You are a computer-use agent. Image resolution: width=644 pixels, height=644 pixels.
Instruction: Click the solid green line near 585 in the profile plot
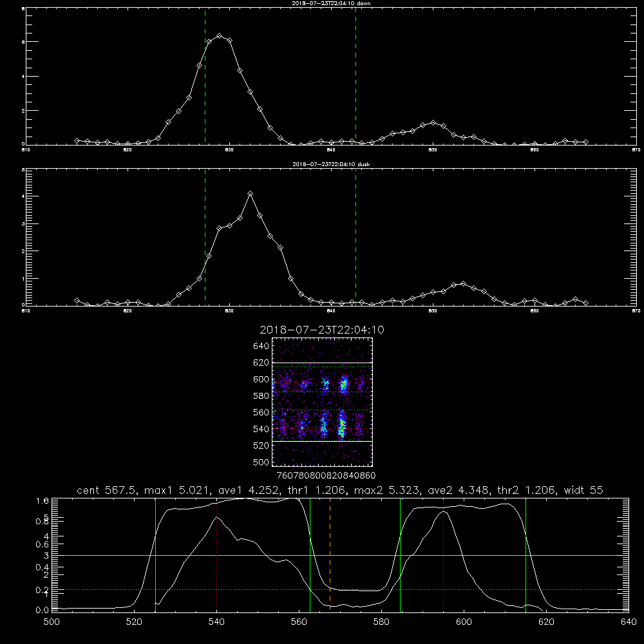[400, 555]
